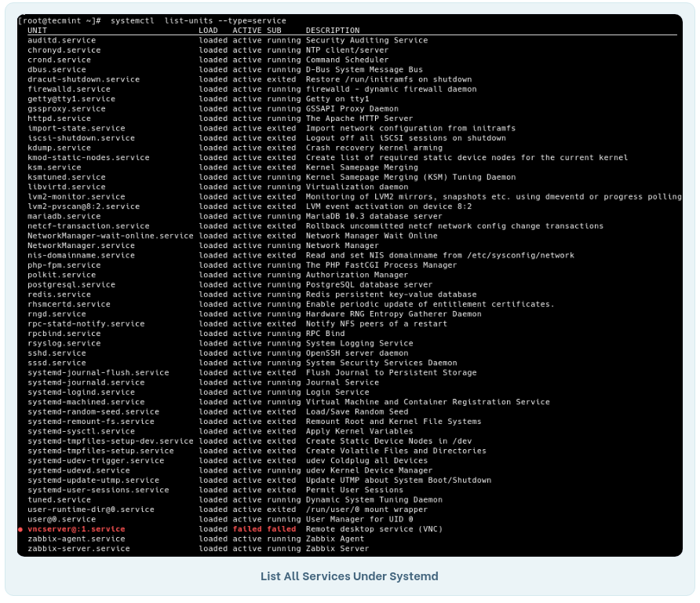Click redis.service entry
The width and height of the screenshot is (700, 603).
point(60,294)
